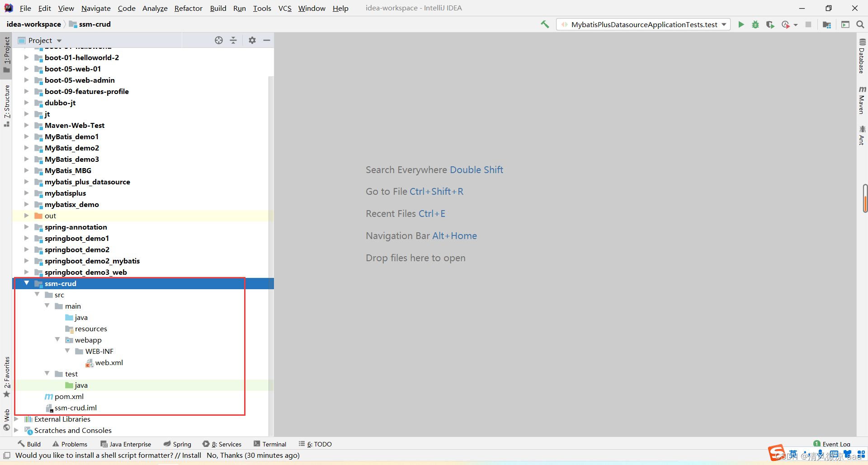Screen dimensions: 868x465
Task: Open the Spring tool window
Action: click(177, 444)
